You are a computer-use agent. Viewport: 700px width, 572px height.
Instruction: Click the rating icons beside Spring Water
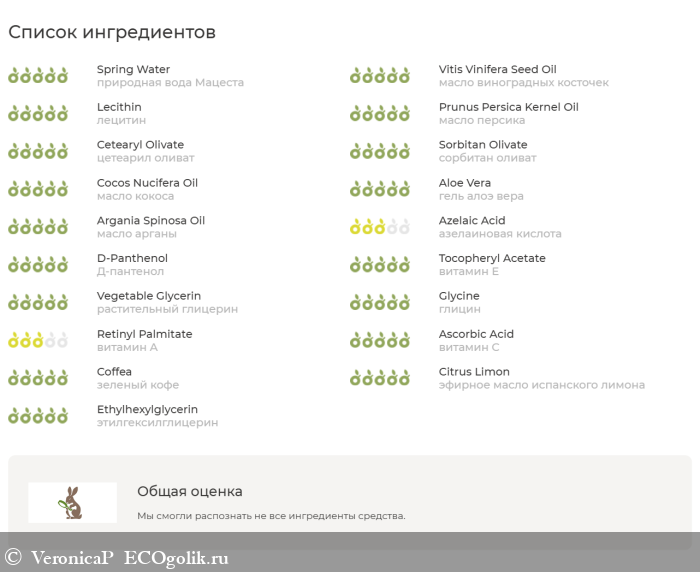pos(38,76)
